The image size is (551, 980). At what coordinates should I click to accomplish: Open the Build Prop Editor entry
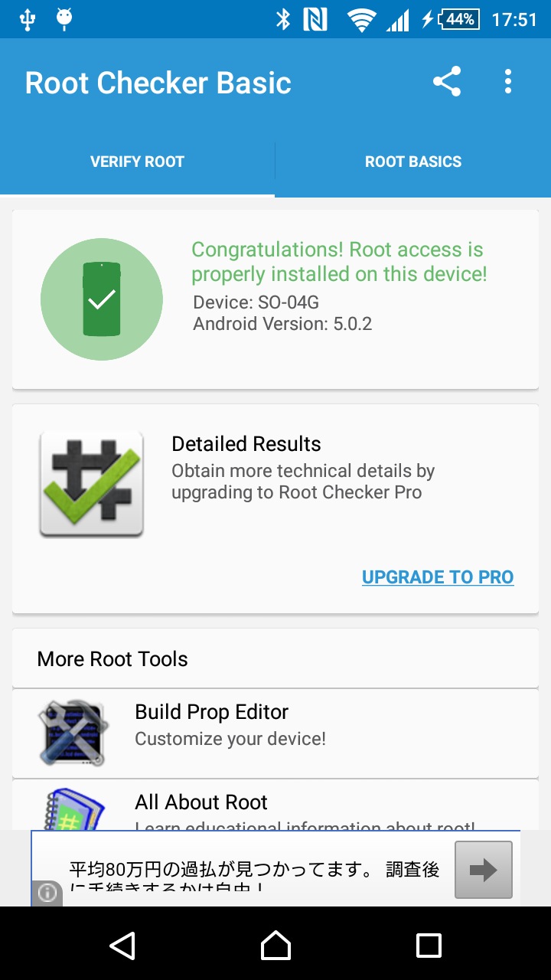(275, 733)
